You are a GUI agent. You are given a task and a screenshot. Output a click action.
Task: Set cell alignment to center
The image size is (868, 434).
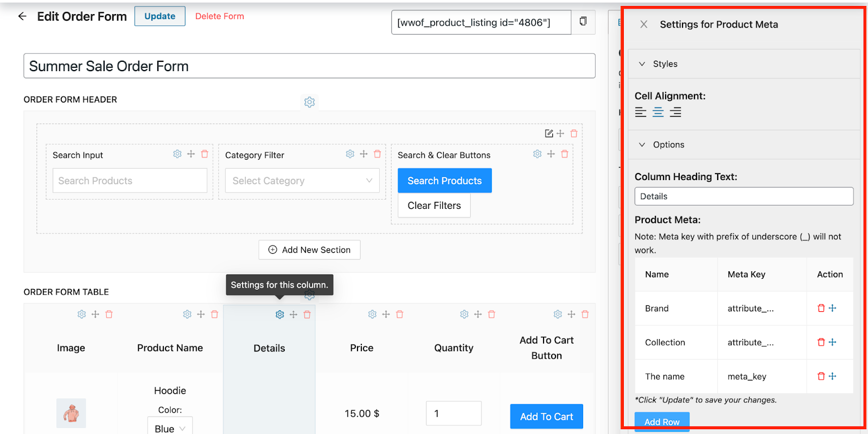pyautogui.click(x=658, y=112)
